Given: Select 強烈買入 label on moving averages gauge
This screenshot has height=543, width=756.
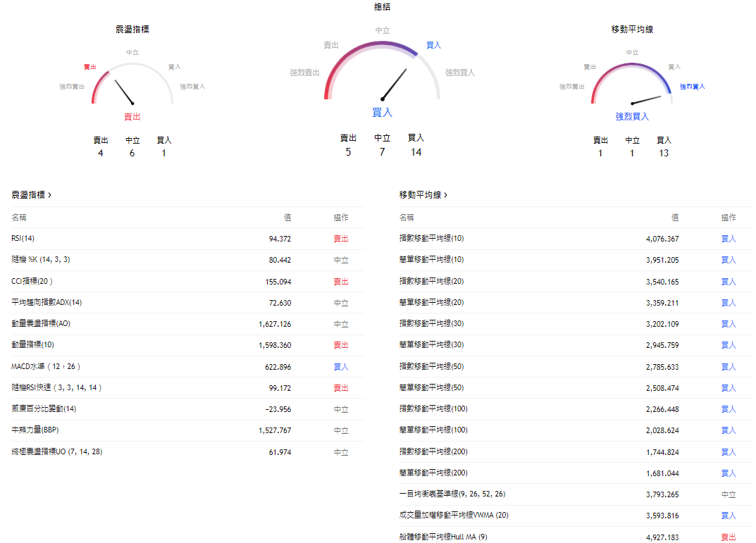Looking at the screenshot, I should click(692, 86).
